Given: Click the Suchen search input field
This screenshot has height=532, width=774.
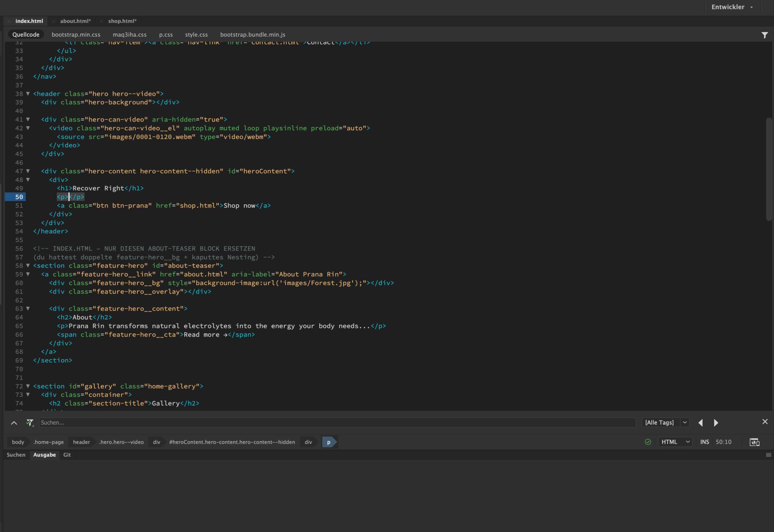Looking at the screenshot, I should click(x=337, y=423).
